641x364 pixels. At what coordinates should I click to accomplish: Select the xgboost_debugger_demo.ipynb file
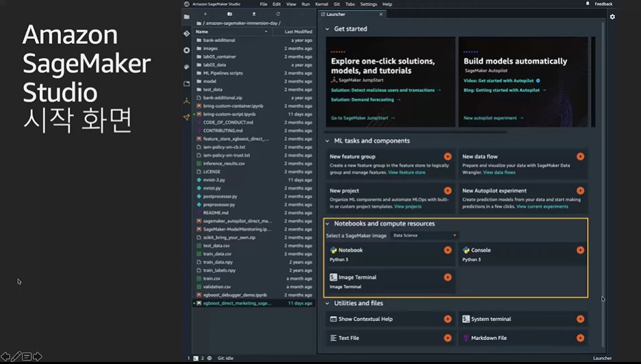253,295
